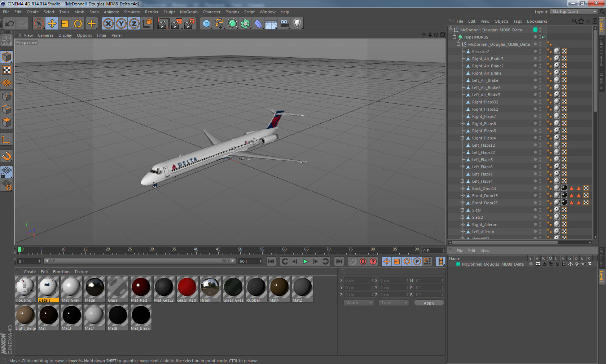Click the Objects side tab
The width and height of the screenshot is (606, 364).
[x=602, y=25]
